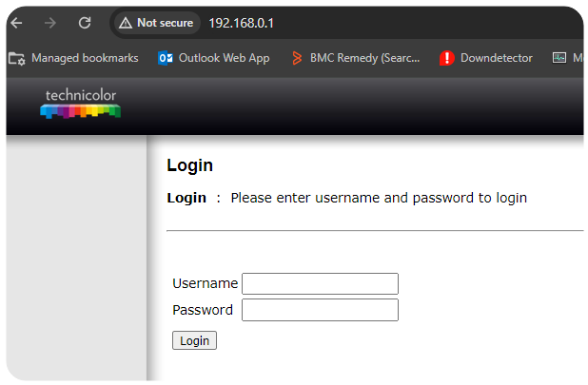Click the BMC Remedy bookmark icon
The width and height of the screenshot is (588, 385).
point(297,58)
